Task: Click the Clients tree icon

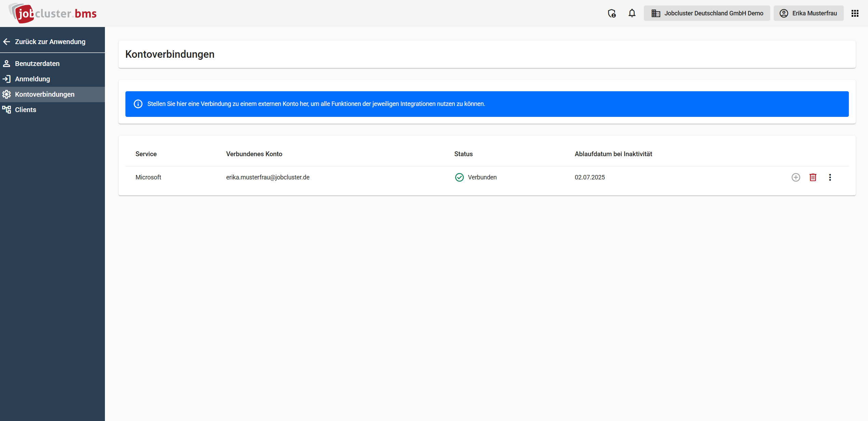Action: click(6, 110)
